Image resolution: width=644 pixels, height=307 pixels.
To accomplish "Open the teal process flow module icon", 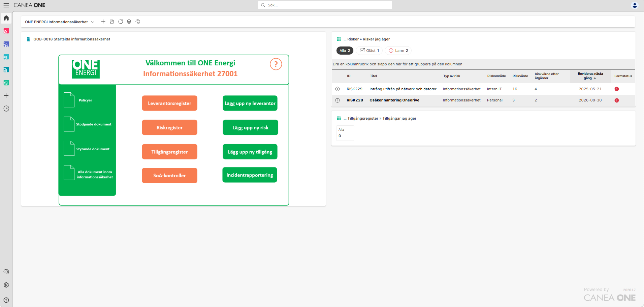I will [6, 57].
